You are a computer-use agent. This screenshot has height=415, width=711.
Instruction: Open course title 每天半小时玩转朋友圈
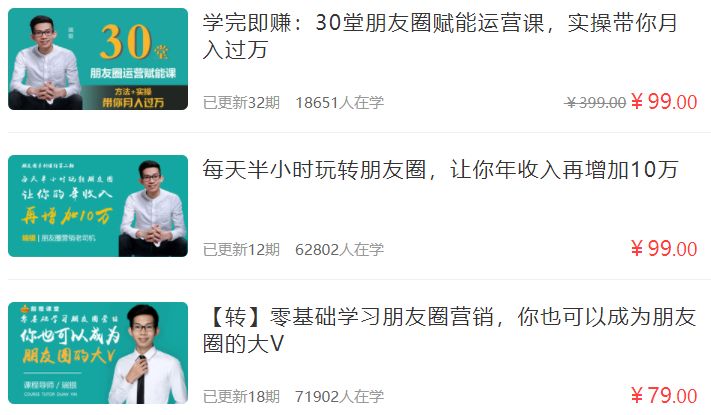pyautogui.click(x=440, y=170)
